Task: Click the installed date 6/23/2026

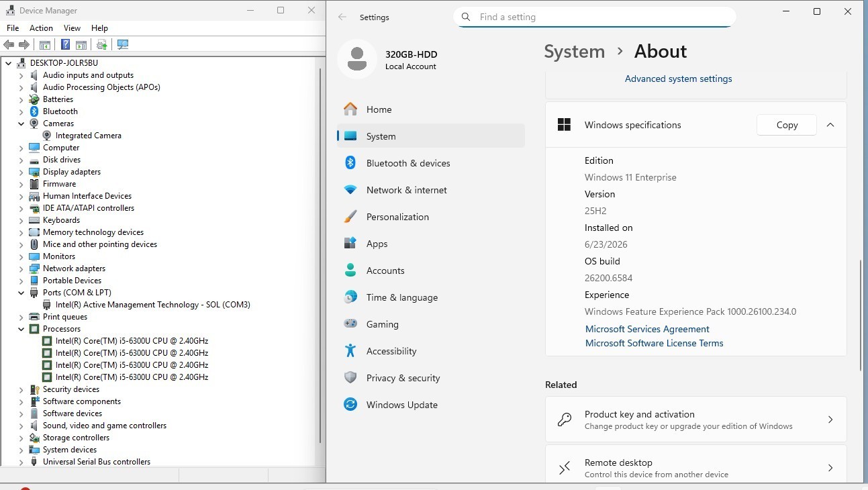Action: [x=606, y=244]
